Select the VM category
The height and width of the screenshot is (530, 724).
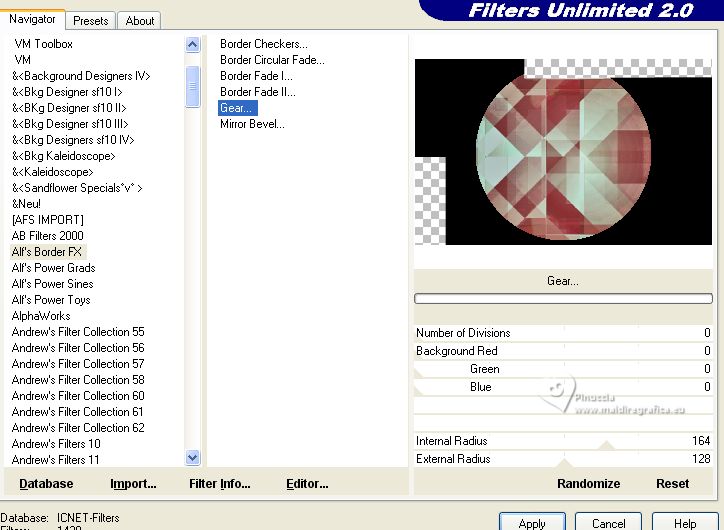[x=23, y=60]
